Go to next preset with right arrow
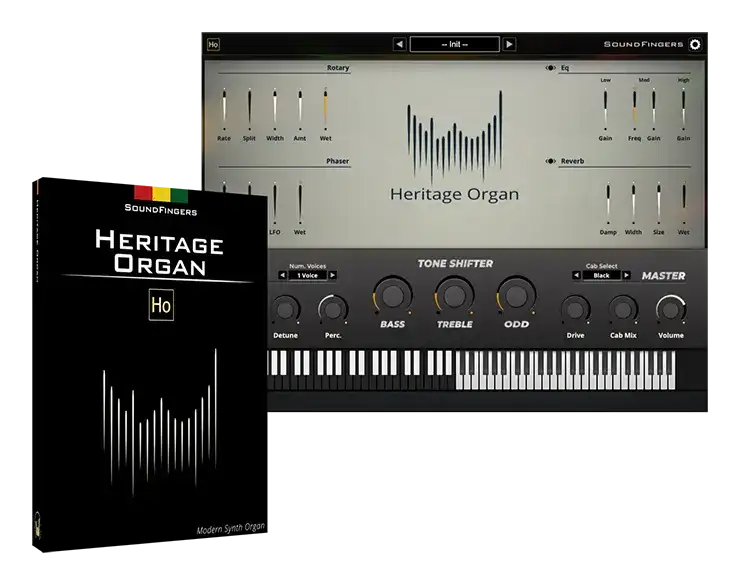 [x=509, y=44]
